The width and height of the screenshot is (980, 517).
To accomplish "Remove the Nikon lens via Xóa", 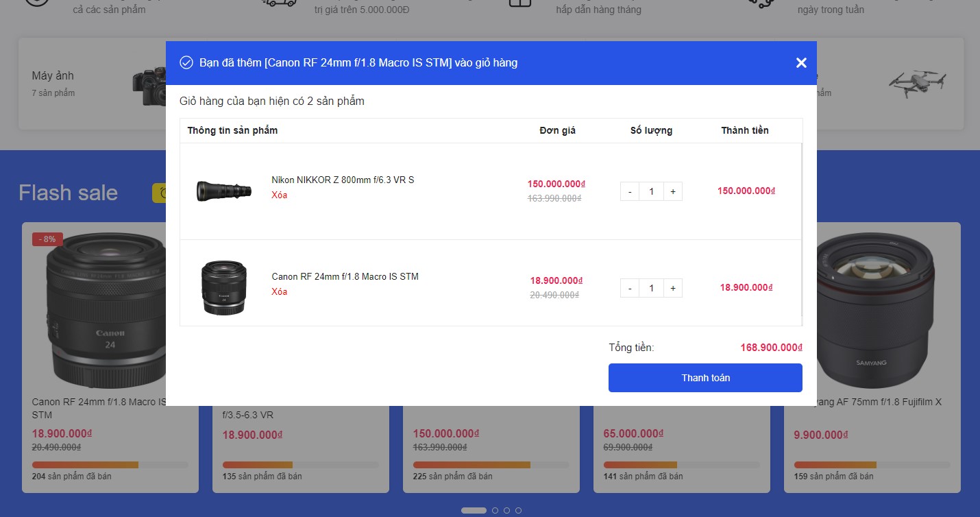I will (x=279, y=195).
